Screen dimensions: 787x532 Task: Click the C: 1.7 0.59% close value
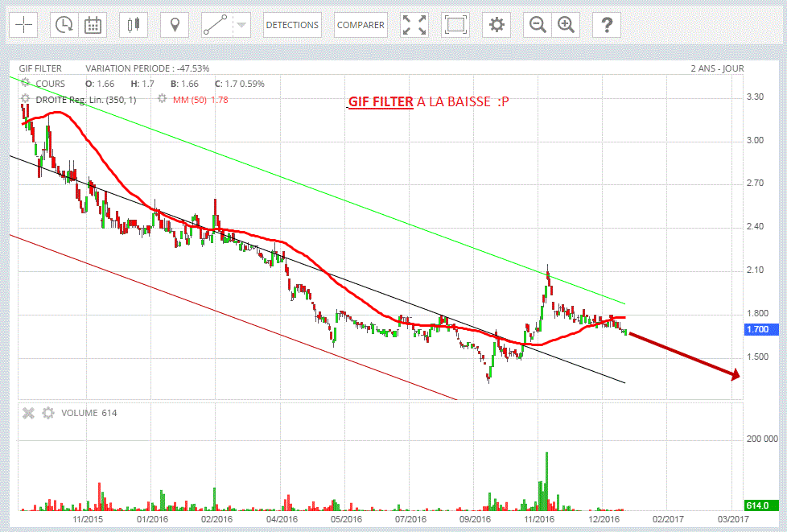[240, 84]
